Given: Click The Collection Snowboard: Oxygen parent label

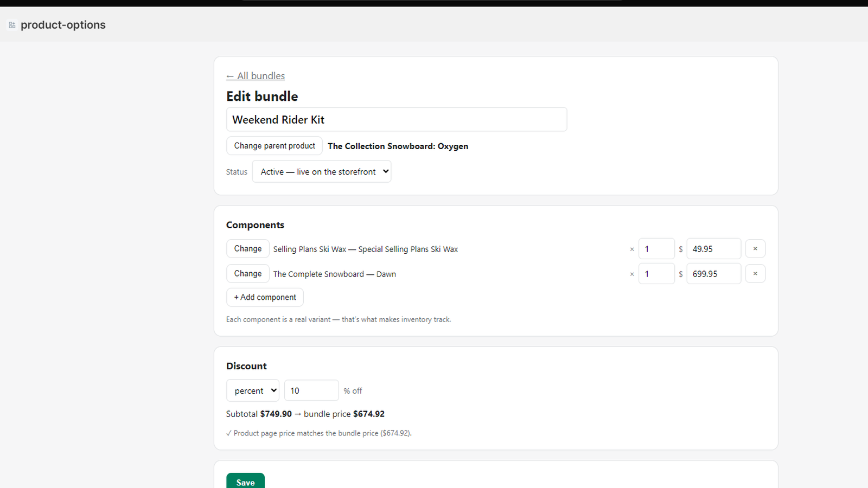Looking at the screenshot, I should click(x=398, y=146).
